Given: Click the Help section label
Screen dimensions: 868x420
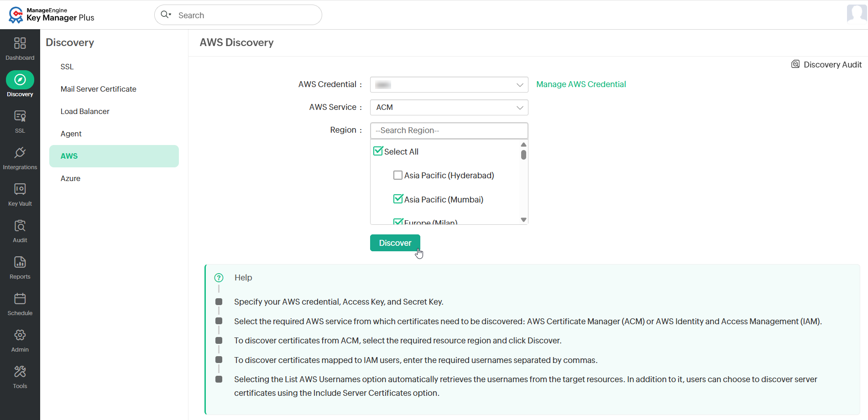Looking at the screenshot, I should pyautogui.click(x=243, y=277).
